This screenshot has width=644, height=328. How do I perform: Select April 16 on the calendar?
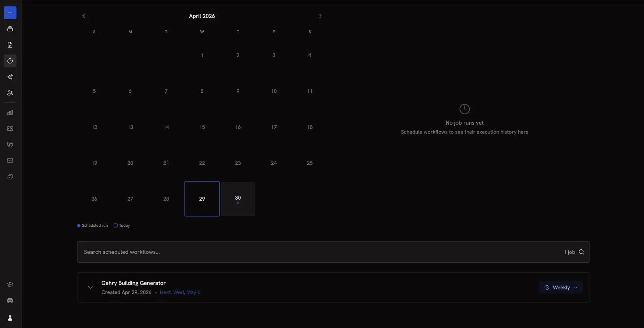(238, 127)
